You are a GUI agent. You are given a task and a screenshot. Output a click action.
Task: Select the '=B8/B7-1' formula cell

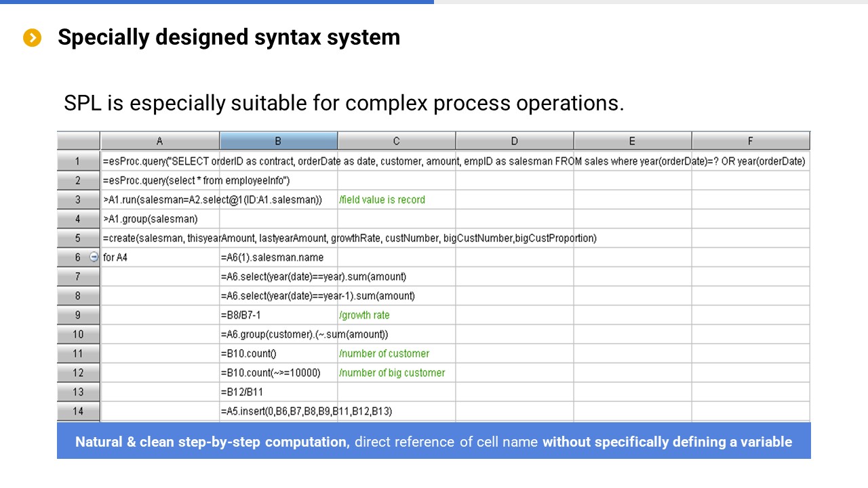pyautogui.click(x=278, y=315)
